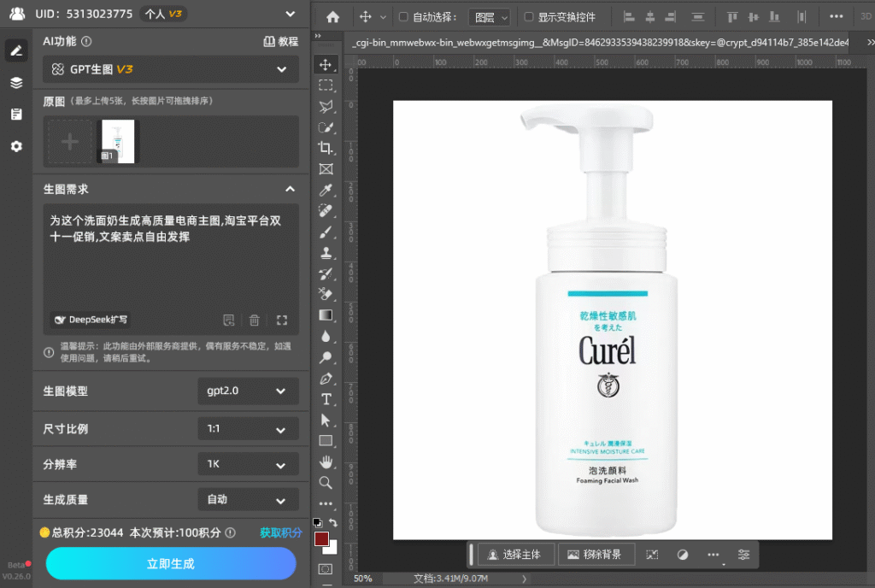Show info tooltip next to AI功能

tap(86, 41)
